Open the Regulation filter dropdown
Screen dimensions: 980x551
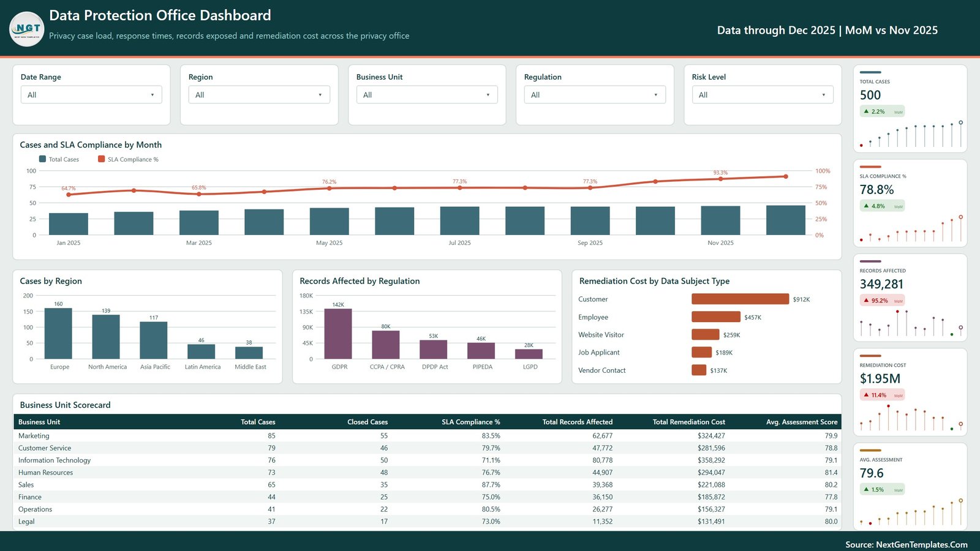pos(595,95)
